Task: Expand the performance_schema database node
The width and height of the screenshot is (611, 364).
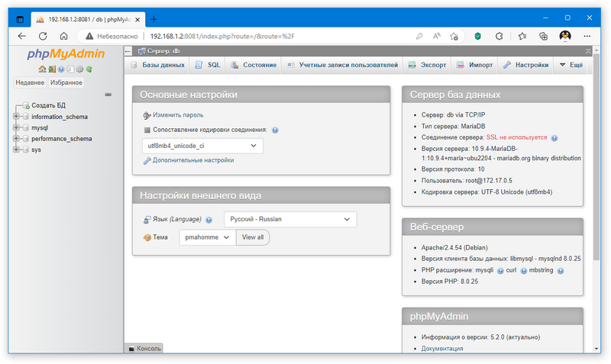Action: coord(16,139)
